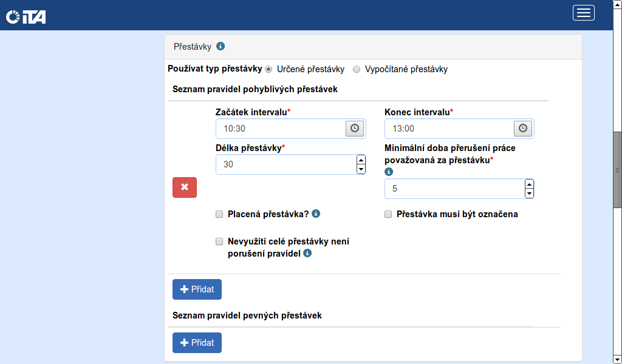The image size is (622, 364).
Task: Click info icon beside Přestávky heading
Action: (221, 46)
